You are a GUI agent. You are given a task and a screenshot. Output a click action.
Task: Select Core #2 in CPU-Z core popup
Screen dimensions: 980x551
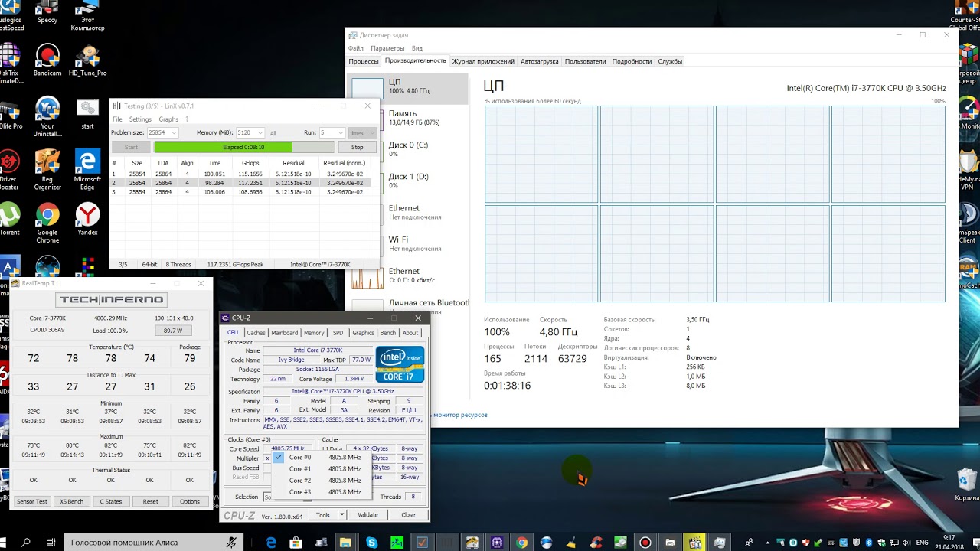(x=321, y=481)
